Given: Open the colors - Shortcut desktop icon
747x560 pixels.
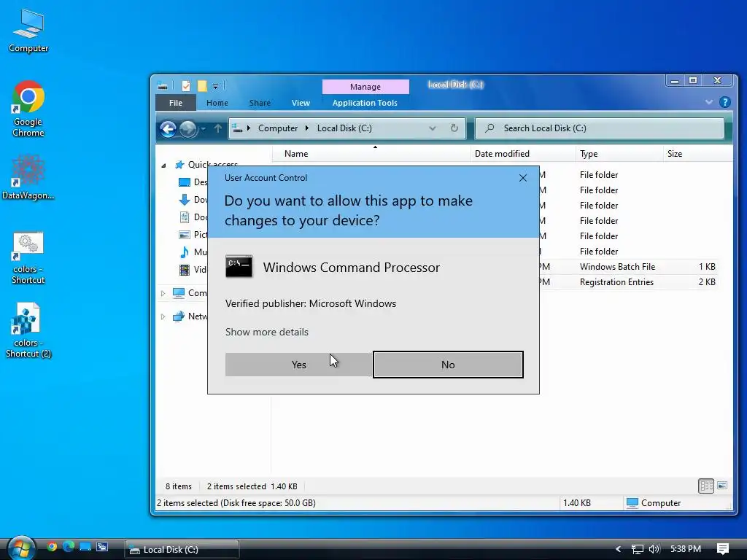Looking at the screenshot, I should [28, 257].
